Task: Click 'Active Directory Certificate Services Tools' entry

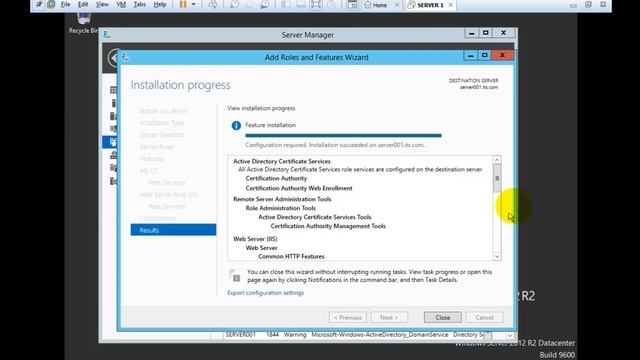Action: [315, 217]
